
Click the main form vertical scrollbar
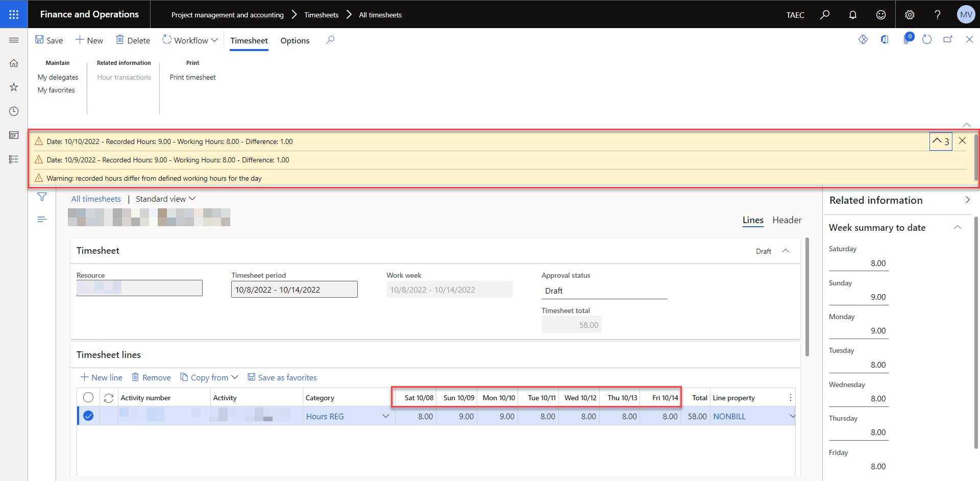(807, 296)
